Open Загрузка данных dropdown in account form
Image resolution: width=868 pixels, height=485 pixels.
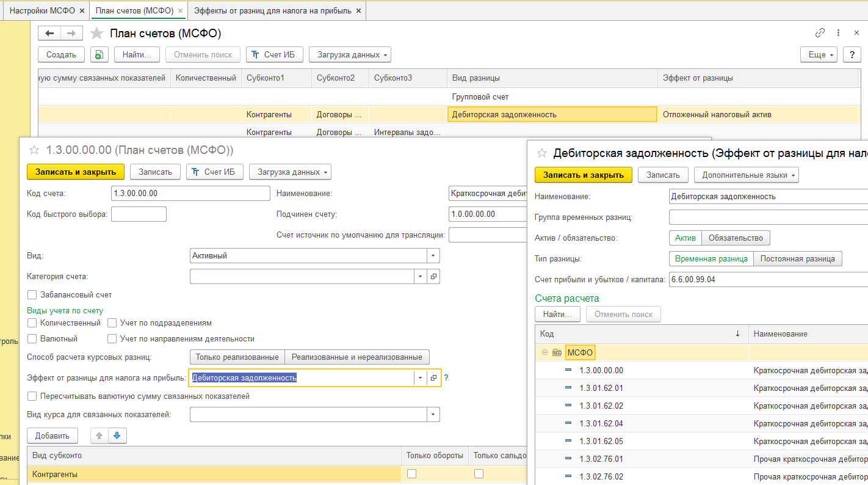(x=290, y=172)
